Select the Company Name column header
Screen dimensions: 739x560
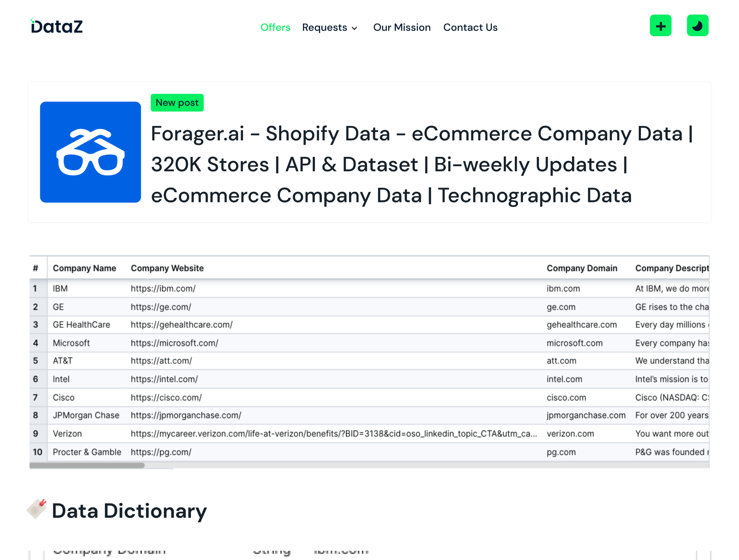[85, 268]
